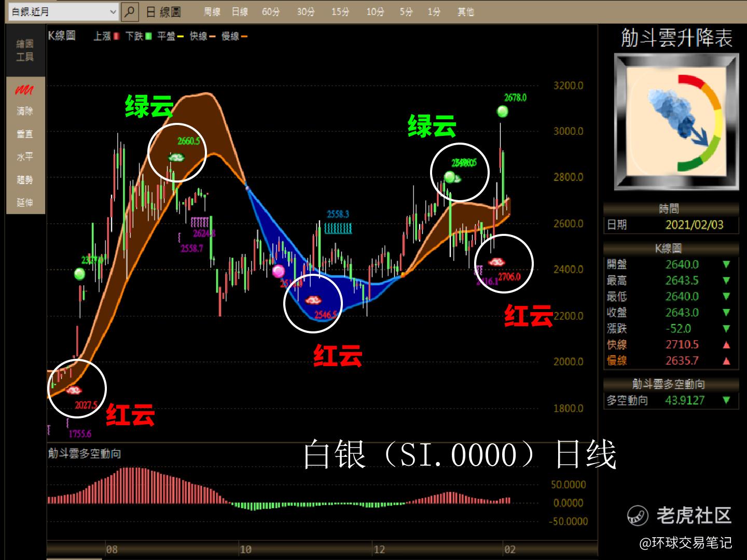The height and width of the screenshot is (560, 747).
Task: Click the 繪圖工具 drawing tools header
Action: pyautogui.click(x=25, y=50)
